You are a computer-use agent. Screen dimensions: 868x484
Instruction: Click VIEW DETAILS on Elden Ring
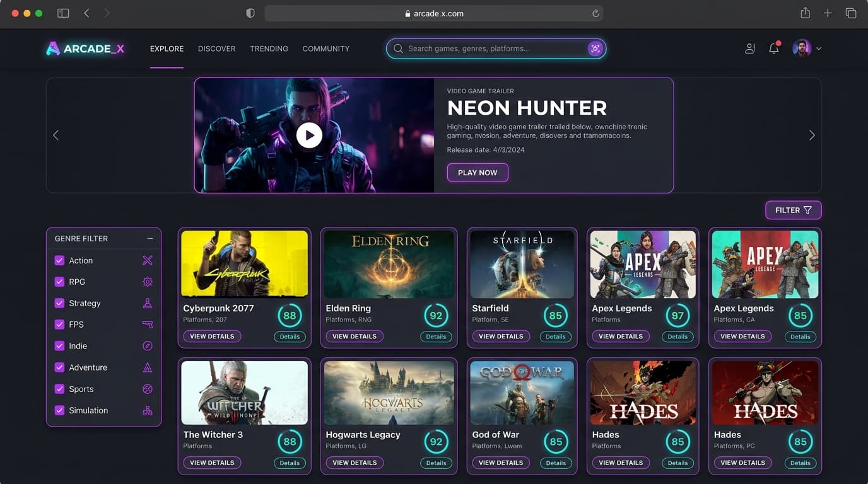tap(355, 337)
